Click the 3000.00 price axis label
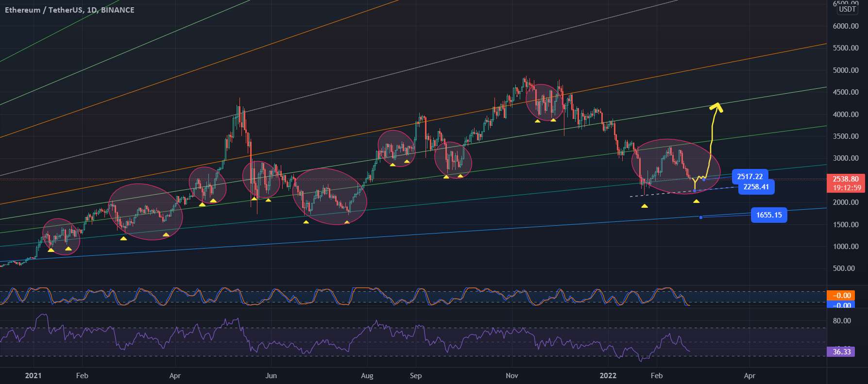 click(x=846, y=158)
